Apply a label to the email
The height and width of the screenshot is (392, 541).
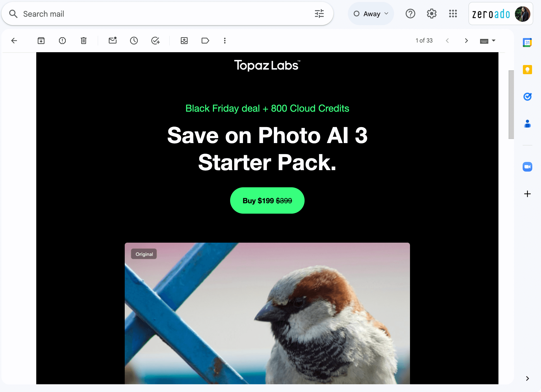tap(205, 41)
